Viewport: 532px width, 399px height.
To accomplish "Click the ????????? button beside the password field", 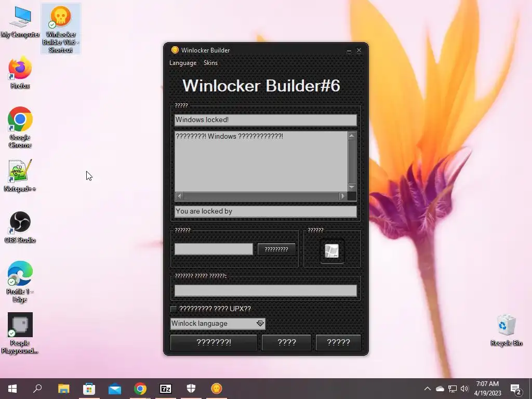I will (x=276, y=249).
